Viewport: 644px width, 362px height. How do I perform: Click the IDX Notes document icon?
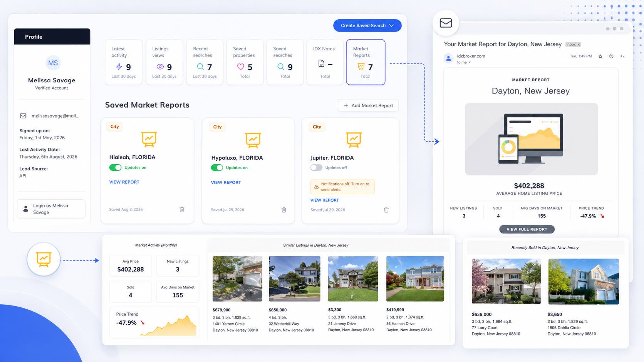321,63
